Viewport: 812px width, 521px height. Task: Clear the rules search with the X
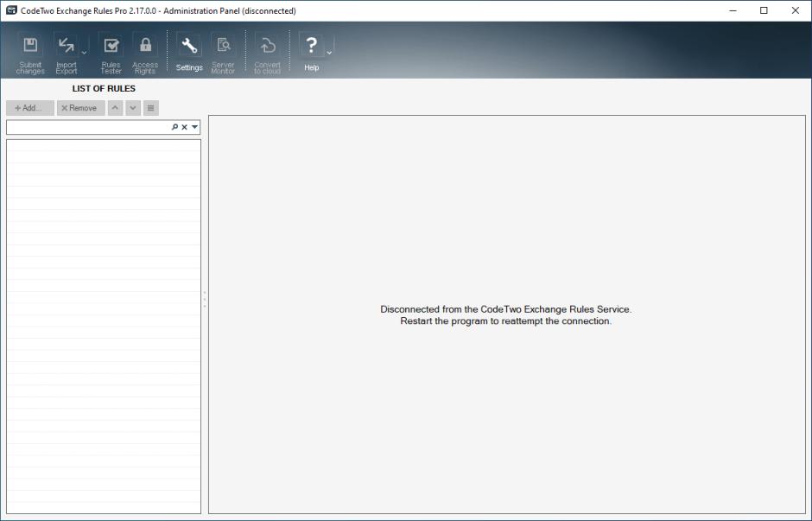184,127
